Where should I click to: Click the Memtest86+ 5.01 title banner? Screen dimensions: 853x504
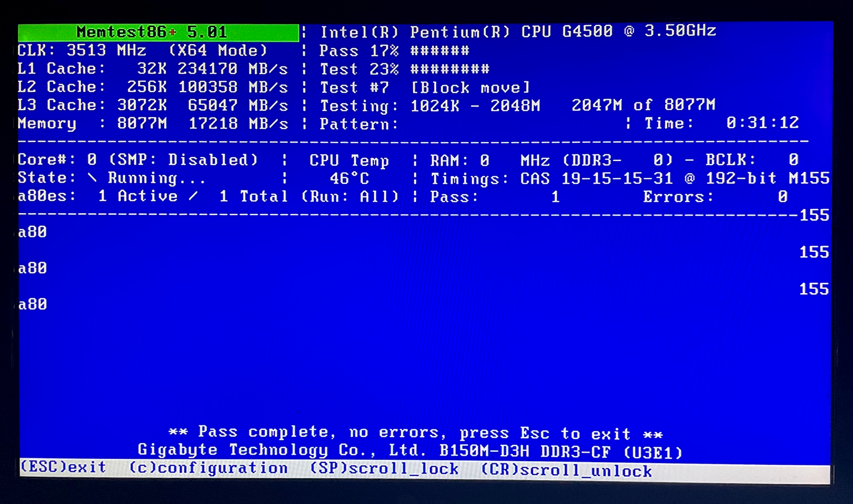(159, 32)
